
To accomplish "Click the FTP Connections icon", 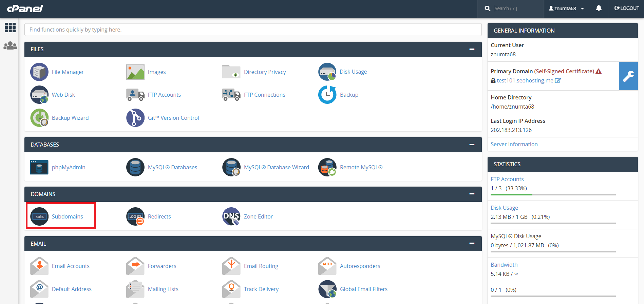I will coord(231,95).
